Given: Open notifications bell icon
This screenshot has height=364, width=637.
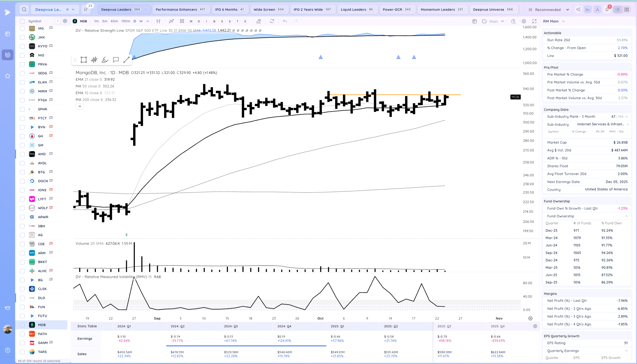Looking at the screenshot, I should (607, 9).
